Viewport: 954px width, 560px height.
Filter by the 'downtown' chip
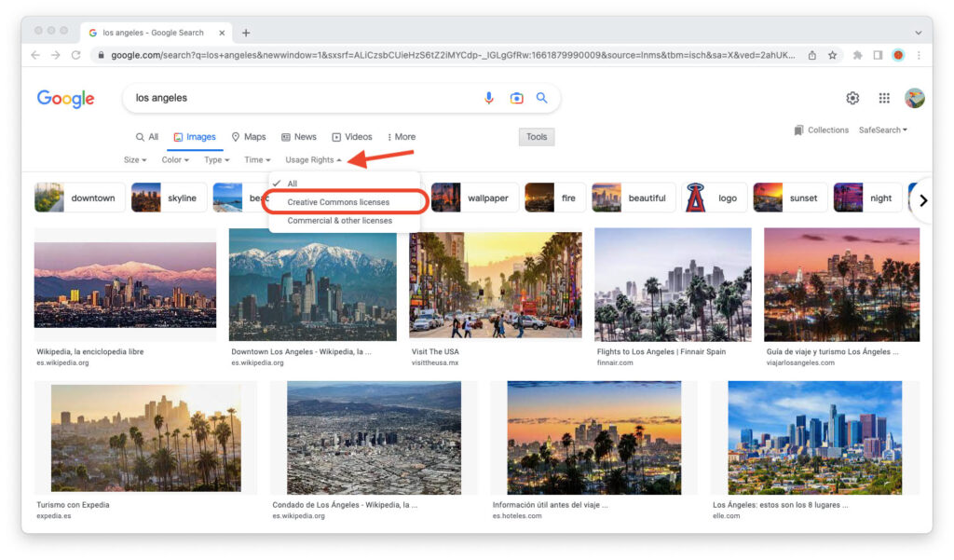(x=80, y=198)
